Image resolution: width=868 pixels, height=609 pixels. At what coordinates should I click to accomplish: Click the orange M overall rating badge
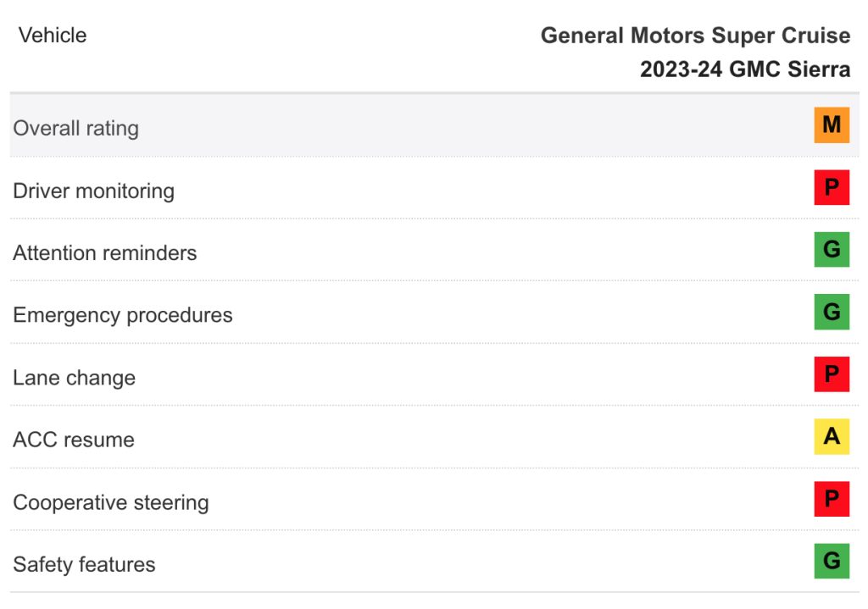(832, 125)
